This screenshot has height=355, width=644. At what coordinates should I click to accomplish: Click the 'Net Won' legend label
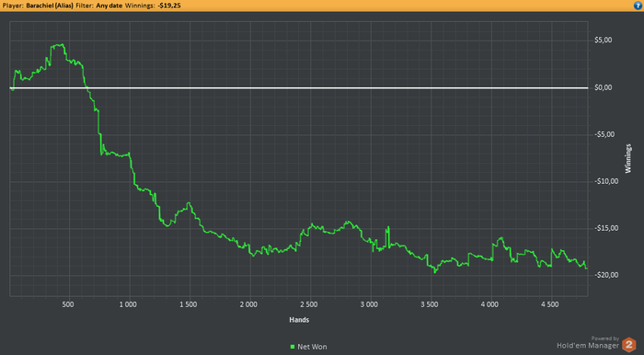point(312,347)
